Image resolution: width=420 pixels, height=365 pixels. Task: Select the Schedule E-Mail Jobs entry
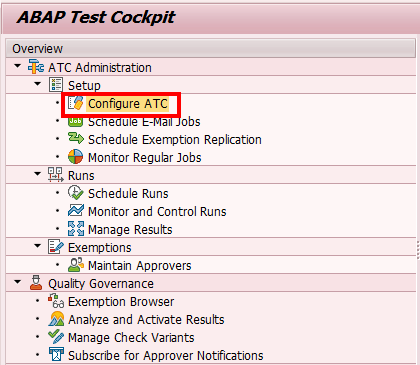pos(144,122)
